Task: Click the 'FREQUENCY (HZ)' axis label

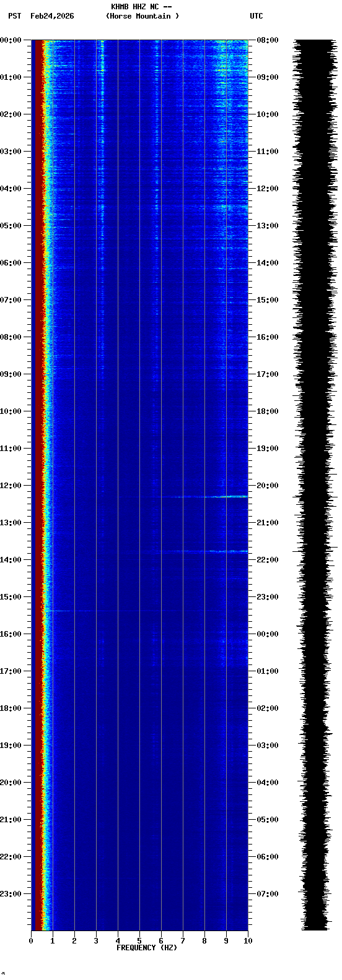Action: (147, 948)
